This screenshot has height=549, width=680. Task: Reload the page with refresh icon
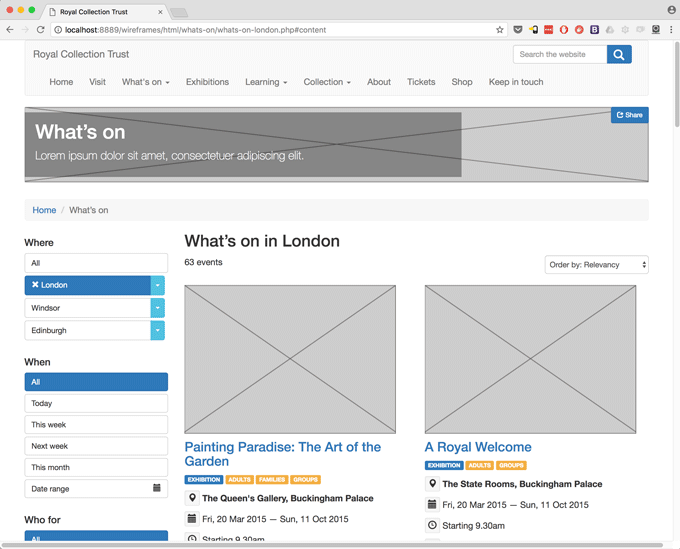[x=40, y=29]
